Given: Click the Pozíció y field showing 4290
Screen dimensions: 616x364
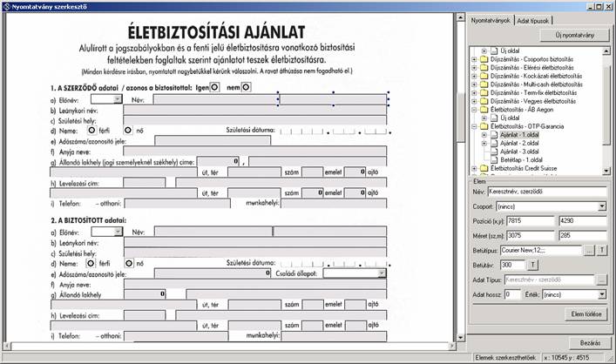Looking at the screenshot, I should [583, 221].
